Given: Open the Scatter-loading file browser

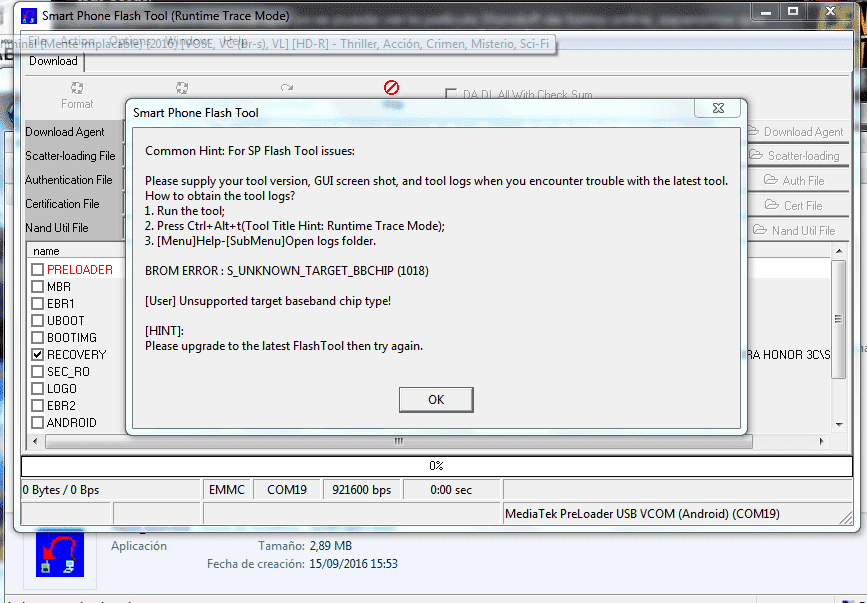Looking at the screenshot, I should (x=796, y=156).
